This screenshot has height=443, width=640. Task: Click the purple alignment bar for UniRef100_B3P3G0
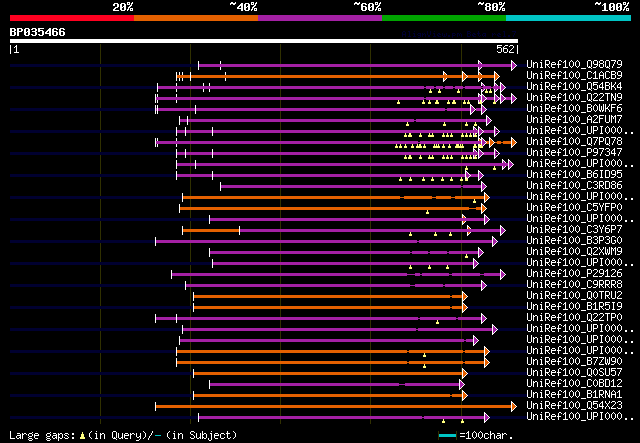tap(327, 242)
